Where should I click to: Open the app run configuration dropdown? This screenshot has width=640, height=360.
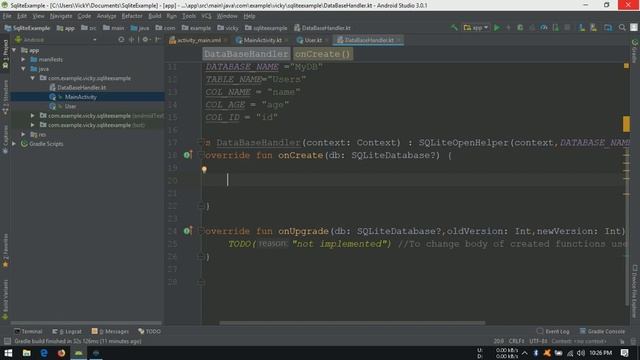pos(476,28)
